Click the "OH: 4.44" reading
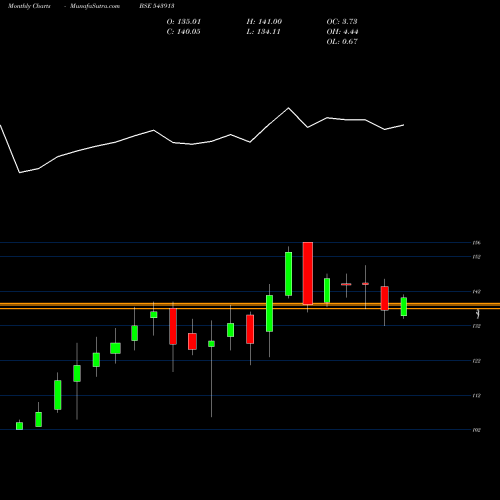 (342, 32)
